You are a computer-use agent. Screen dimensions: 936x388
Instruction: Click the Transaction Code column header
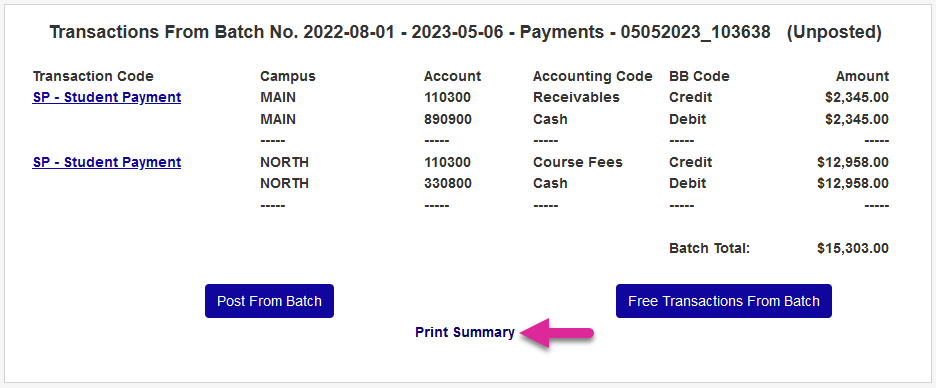93,76
